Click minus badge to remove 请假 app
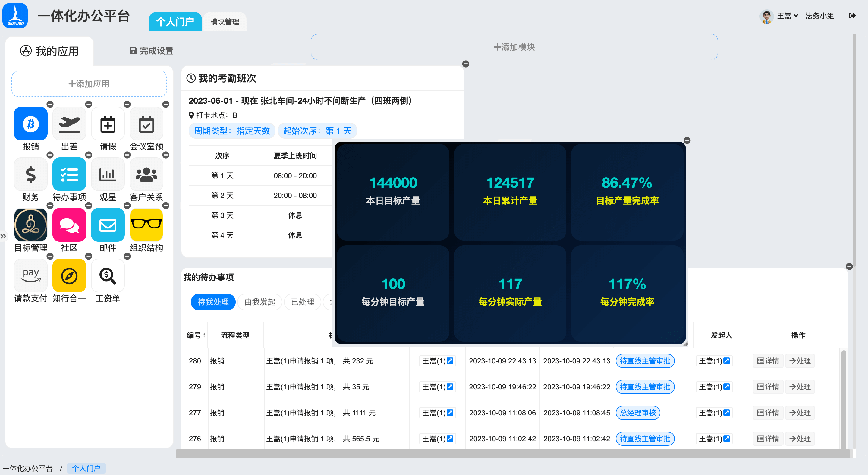The height and width of the screenshot is (475, 868). [x=127, y=104]
